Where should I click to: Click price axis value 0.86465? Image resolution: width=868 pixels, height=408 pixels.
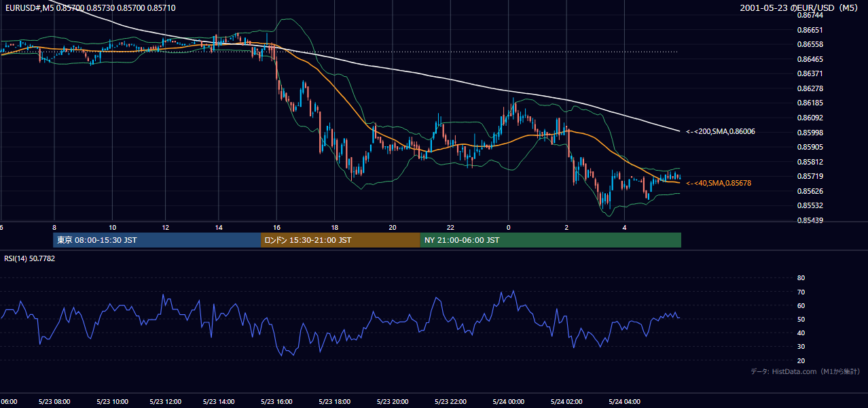(810, 59)
